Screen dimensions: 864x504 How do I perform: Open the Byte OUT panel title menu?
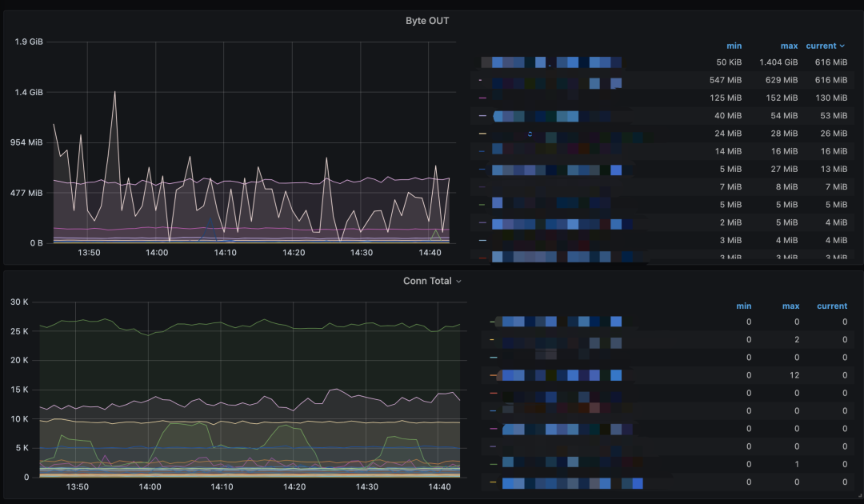click(x=427, y=21)
